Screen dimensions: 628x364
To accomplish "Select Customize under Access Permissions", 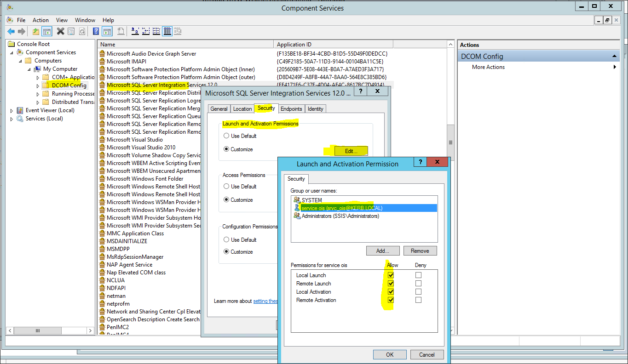I will click(226, 200).
